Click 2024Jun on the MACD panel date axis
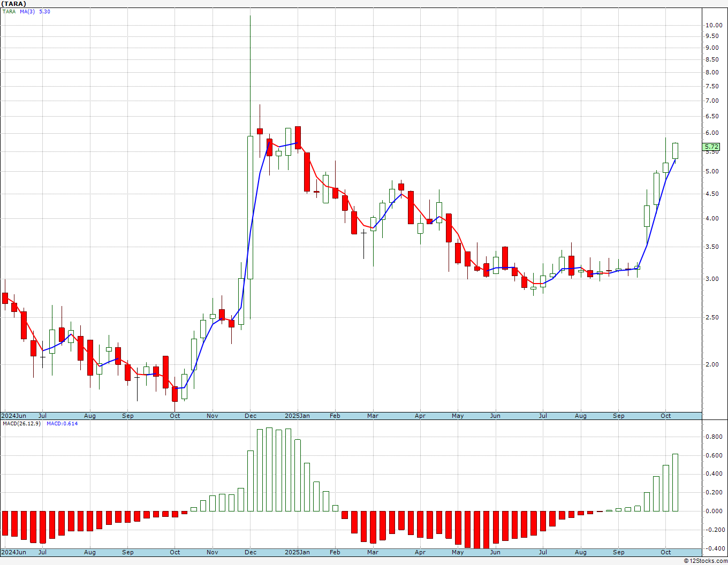Viewport: 728px width, 565px height. [x=13, y=552]
